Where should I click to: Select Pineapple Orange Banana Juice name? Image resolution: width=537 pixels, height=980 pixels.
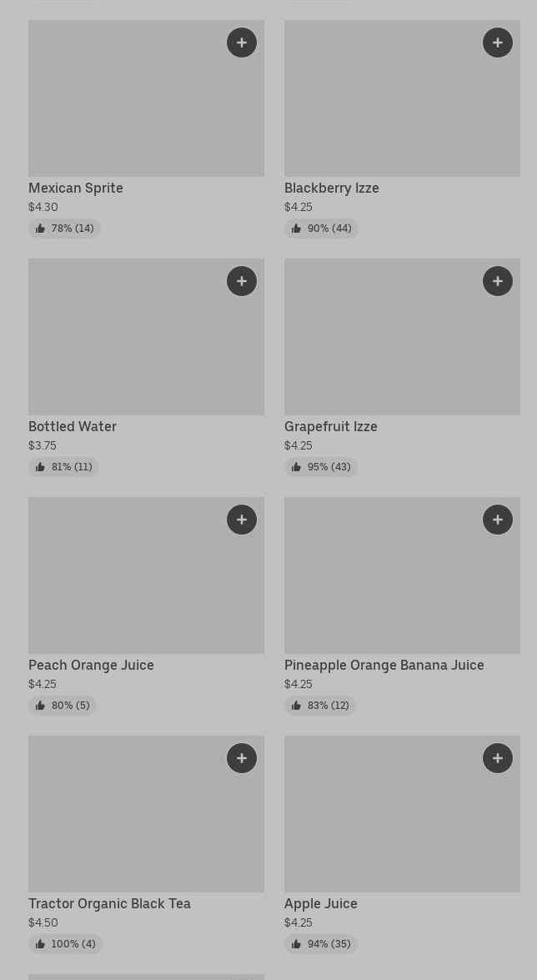(384, 666)
